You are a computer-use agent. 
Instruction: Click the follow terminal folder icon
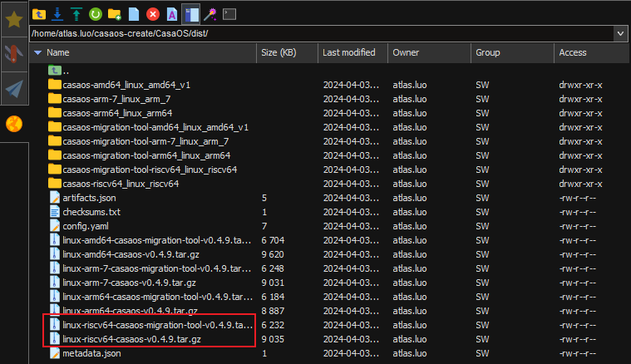point(191,14)
